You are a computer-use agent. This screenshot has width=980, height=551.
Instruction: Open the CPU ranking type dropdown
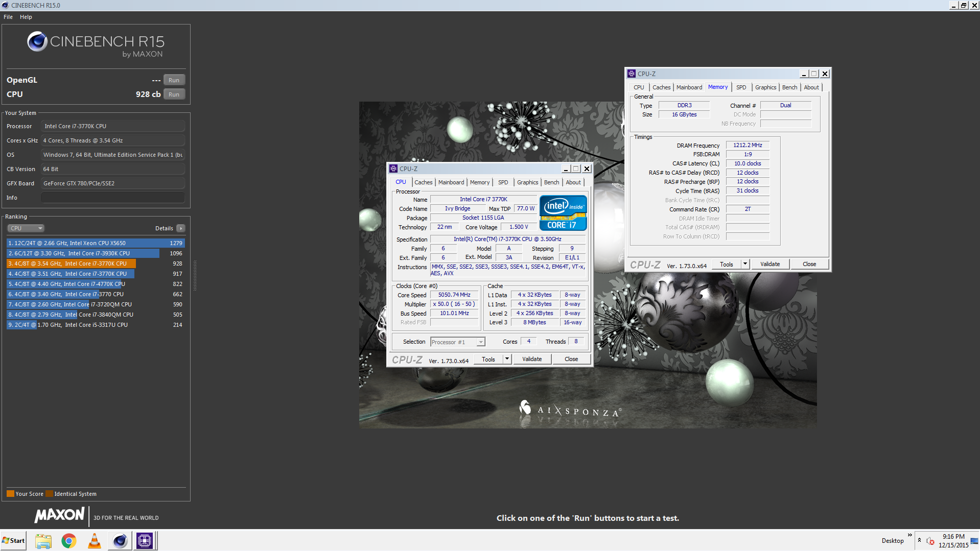click(x=26, y=228)
